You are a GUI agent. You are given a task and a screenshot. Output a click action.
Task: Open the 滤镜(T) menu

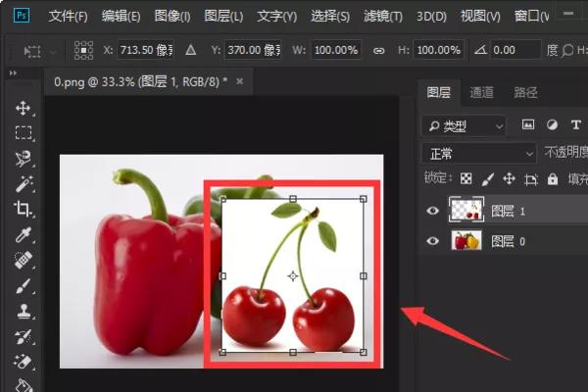tap(383, 16)
